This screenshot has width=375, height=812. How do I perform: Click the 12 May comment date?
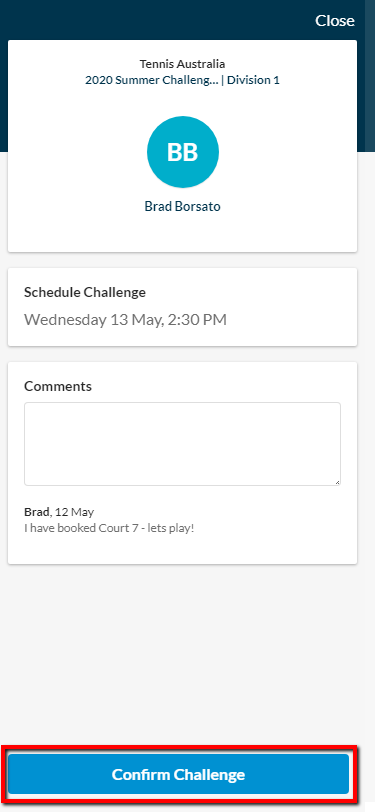(75, 512)
